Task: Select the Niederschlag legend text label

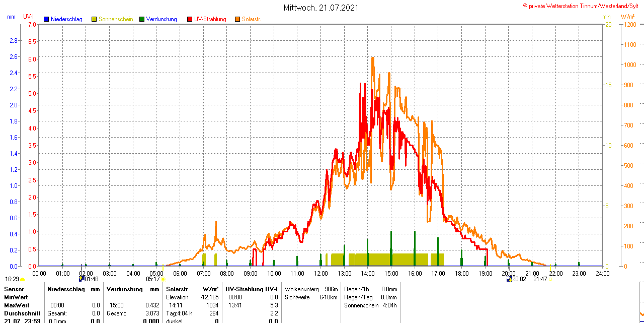Action: tap(66, 19)
